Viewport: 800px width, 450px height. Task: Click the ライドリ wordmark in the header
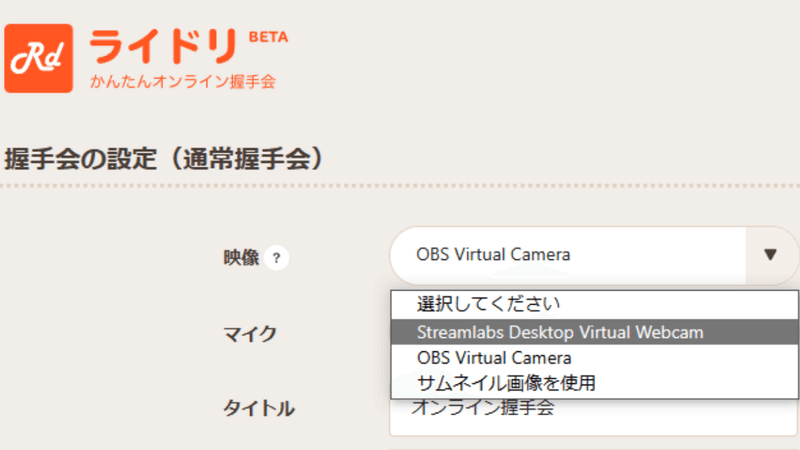click(x=164, y=46)
